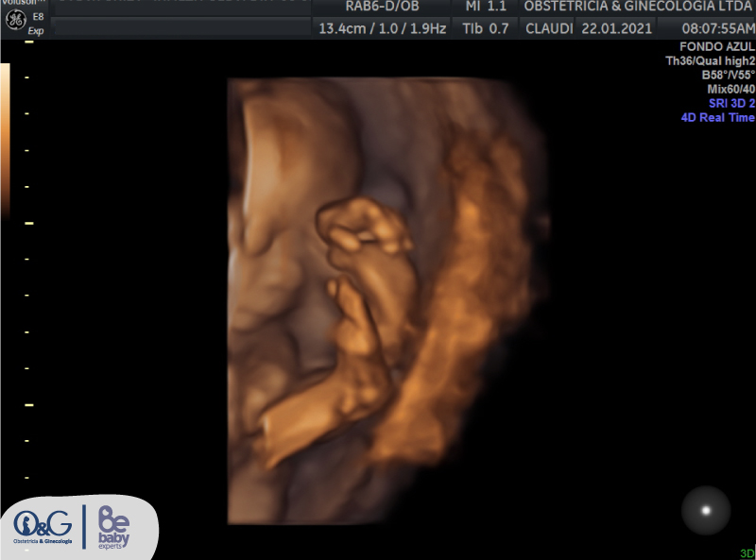The height and width of the screenshot is (560, 756).
Task: Click the FONDO AZUL preset label
Action: tap(717, 47)
